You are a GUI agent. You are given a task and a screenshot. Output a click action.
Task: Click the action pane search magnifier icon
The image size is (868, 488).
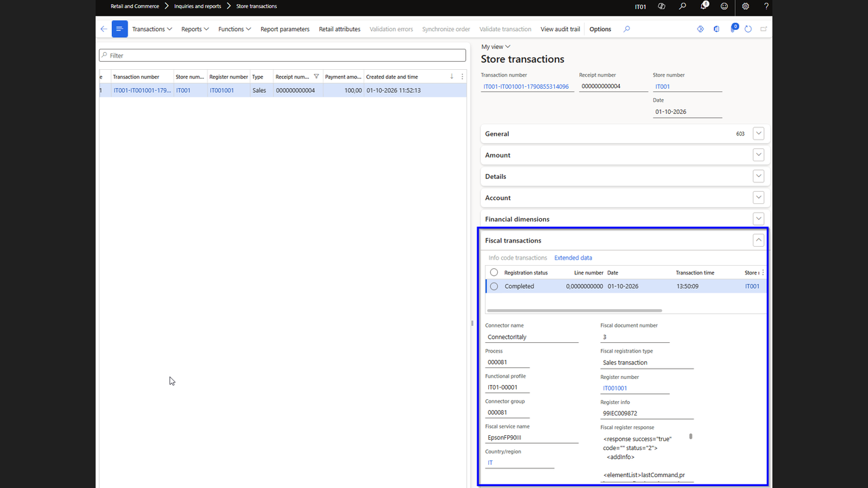coord(627,29)
